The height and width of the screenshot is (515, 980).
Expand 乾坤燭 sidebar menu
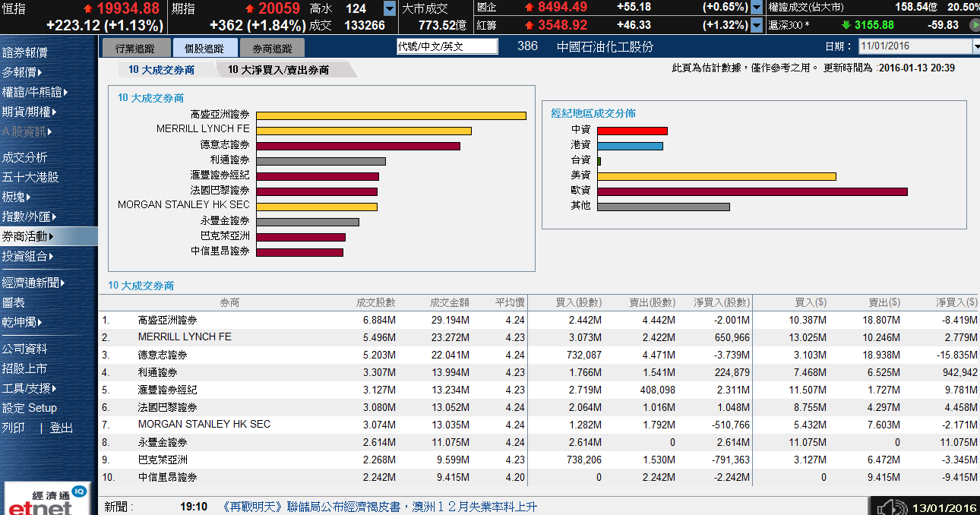[x=22, y=322]
